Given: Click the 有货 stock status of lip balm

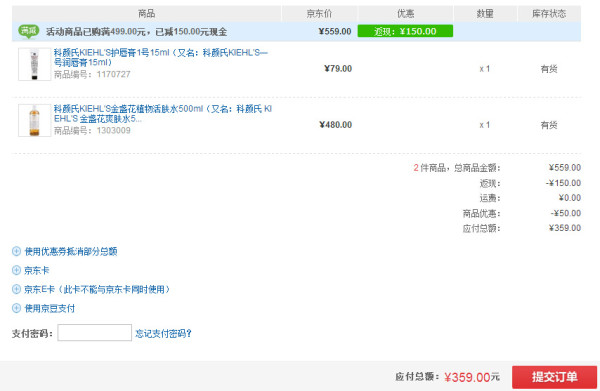Looking at the screenshot, I should click(549, 69).
